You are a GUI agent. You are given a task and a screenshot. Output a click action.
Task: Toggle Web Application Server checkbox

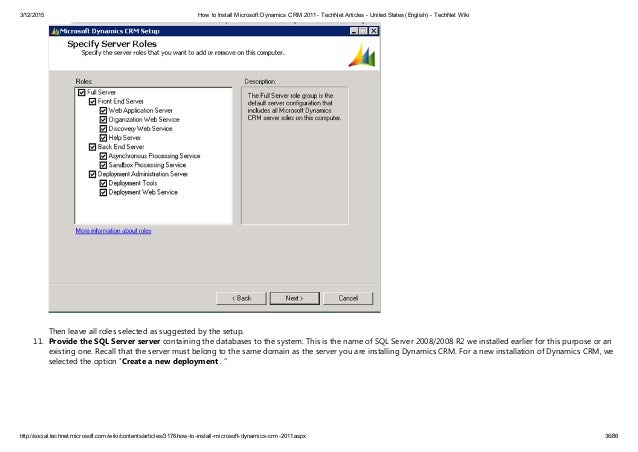(103, 110)
